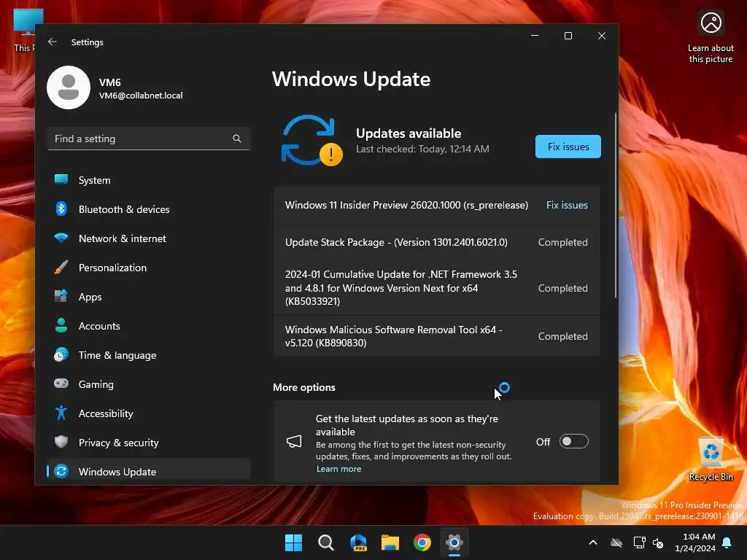
Task: Launch Microsoft Edge PRE from taskbar
Action: pos(358,542)
